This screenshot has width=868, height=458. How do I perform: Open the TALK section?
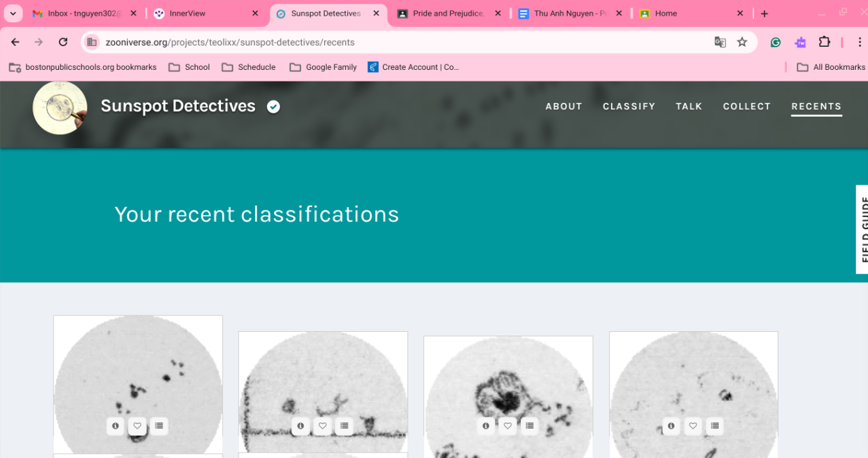[x=689, y=107]
